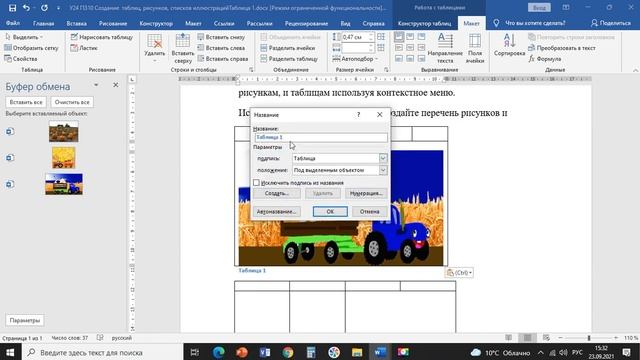This screenshot has width=640, height=360.
Task: Switch to the Конструктор таблиц tab
Action: (x=424, y=23)
